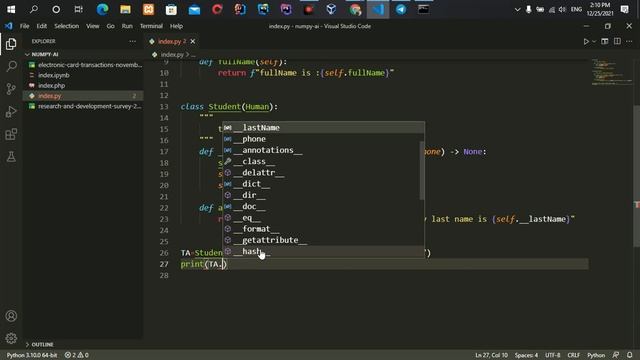Open the Selection menu
Viewport: 640px width, 360px height.
(67, 26)
